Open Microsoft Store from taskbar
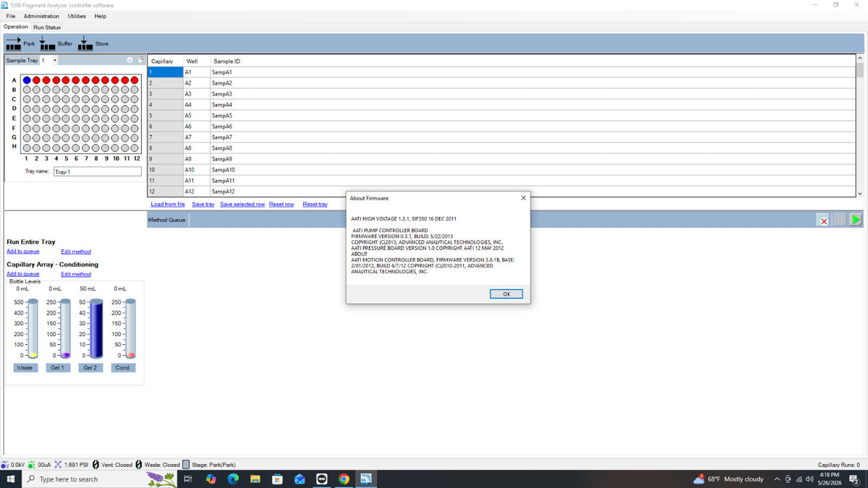 click(x=277, y=479)
